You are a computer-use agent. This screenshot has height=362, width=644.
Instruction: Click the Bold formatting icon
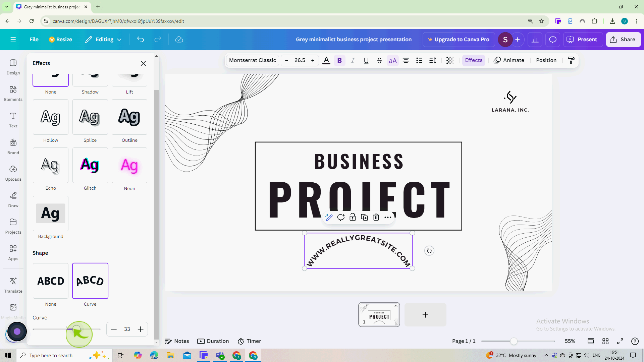[340, 60]
